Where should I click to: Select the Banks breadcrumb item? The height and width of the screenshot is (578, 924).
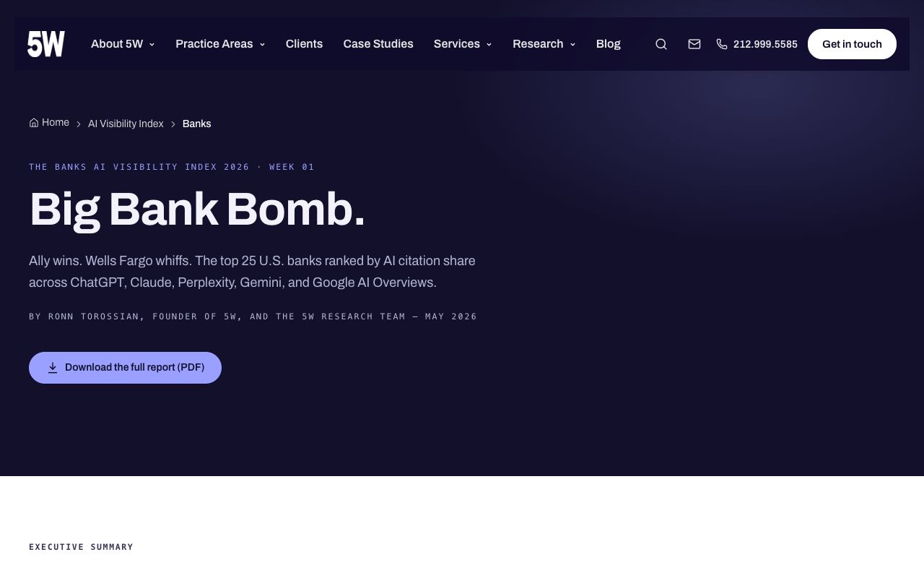(196, 124)
